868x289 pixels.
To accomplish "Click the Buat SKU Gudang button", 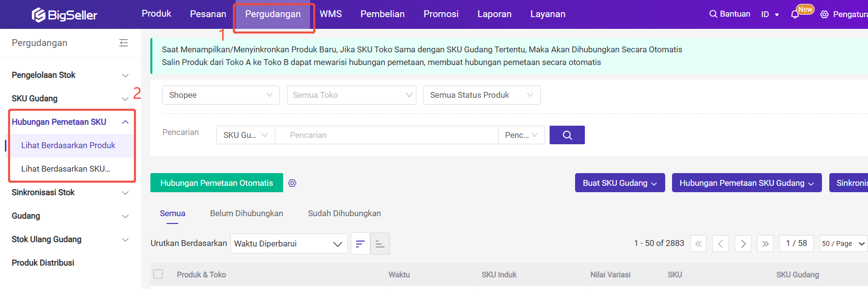I will click(x=620, y=183).
